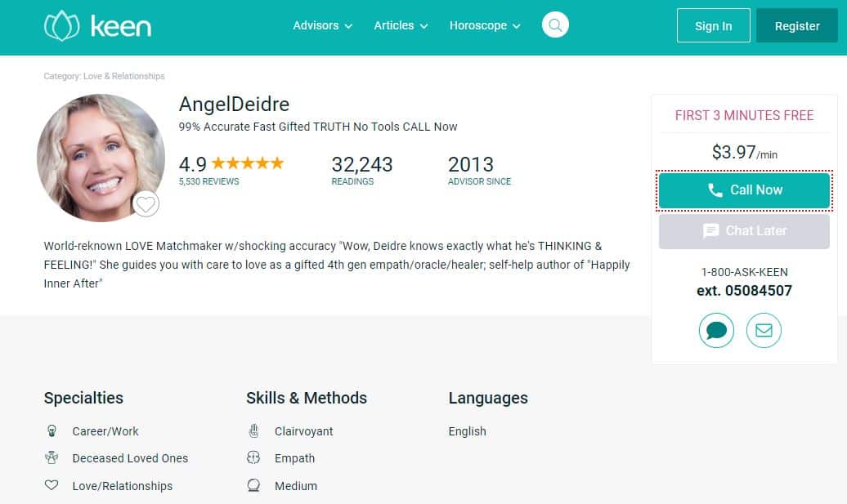Toggle the favorite heart on AngelDeidre's photo
This screenshot has width=847, height=504.
[x=146, y=204]
